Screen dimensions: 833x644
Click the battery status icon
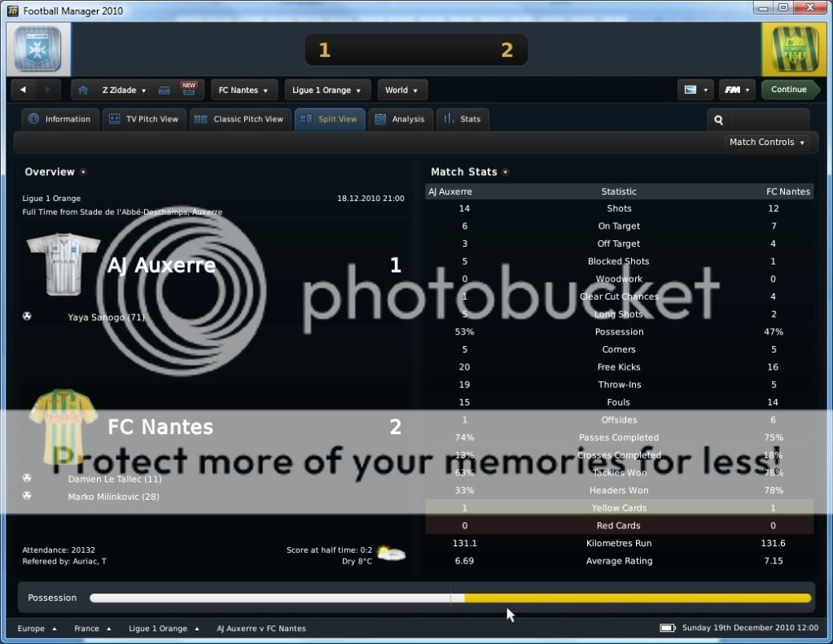[668, 629]
